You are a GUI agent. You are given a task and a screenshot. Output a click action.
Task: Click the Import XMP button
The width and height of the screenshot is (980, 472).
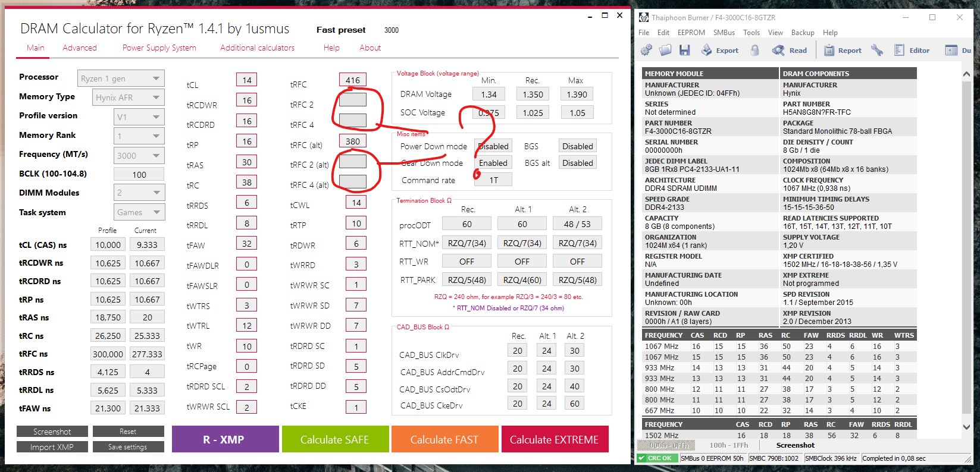coord(52,447)
